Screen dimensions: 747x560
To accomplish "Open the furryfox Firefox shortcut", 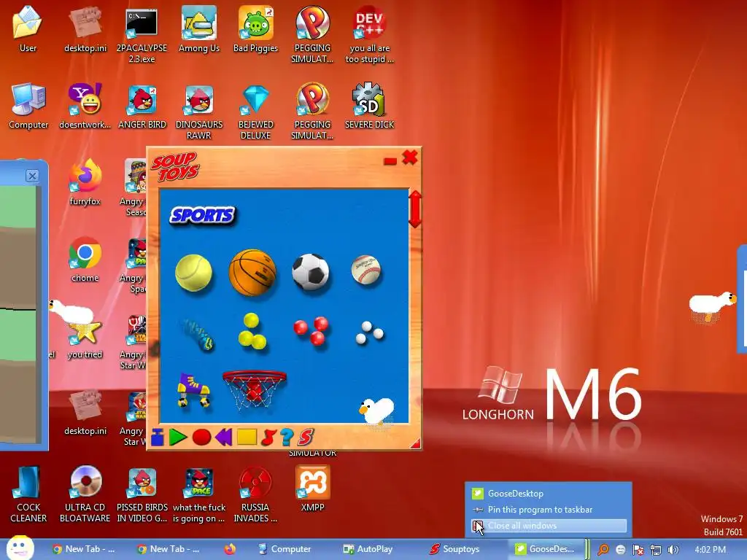I will tap(85, 183).
